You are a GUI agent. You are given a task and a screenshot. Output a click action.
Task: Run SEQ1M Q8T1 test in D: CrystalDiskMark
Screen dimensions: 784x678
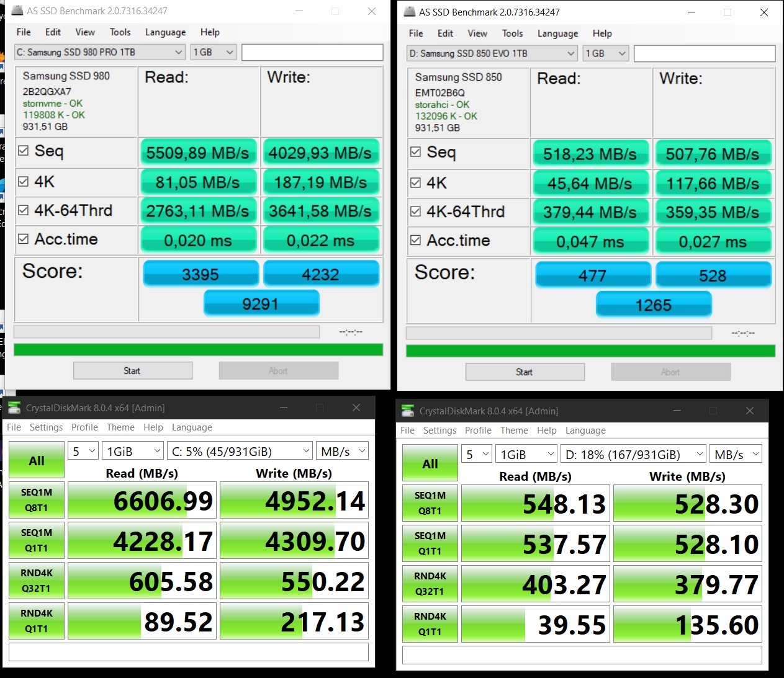430,503
